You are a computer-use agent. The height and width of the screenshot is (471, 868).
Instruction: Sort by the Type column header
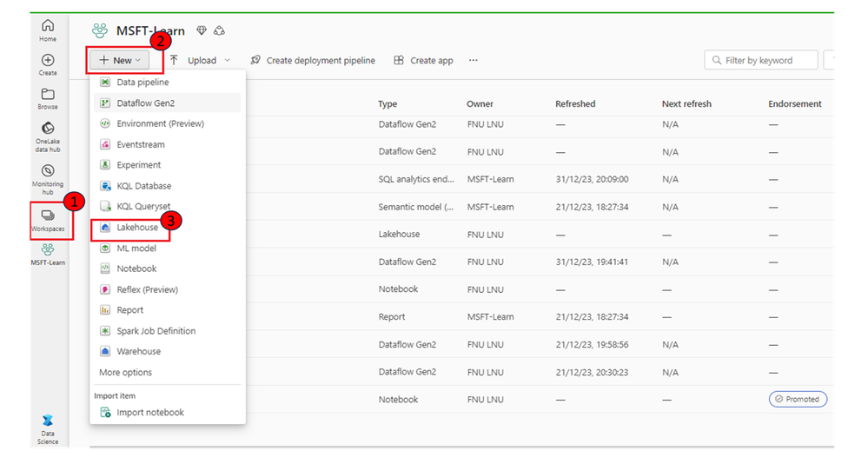coord(388,104)
